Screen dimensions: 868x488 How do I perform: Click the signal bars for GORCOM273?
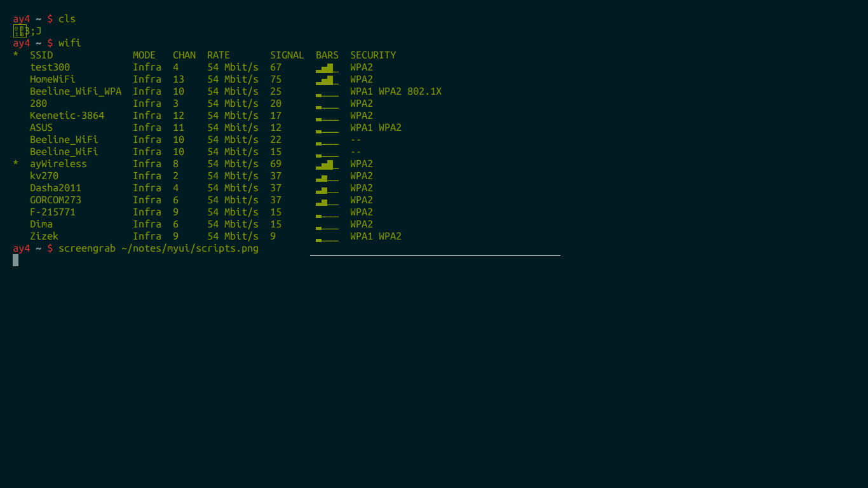pos(327,201)
